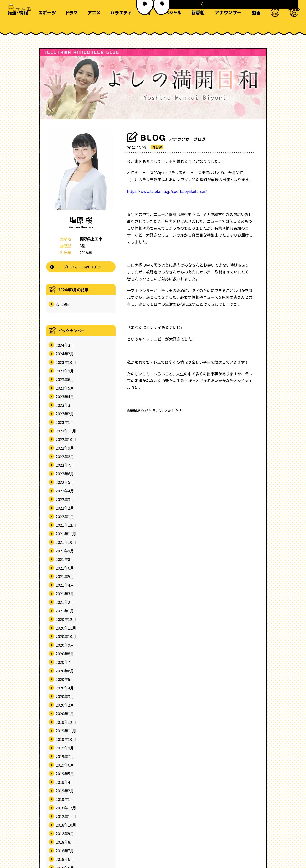This screenshot has height=868, width=306.
Task: Click arrow icon beside 2023年10月
Action: click(x=51, y=362)
